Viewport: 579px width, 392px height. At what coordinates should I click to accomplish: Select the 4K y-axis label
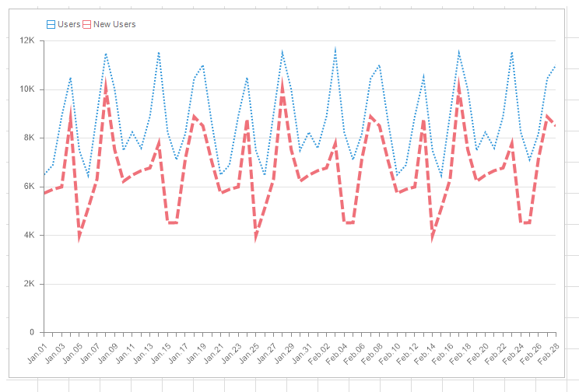[x=30, y=235]
